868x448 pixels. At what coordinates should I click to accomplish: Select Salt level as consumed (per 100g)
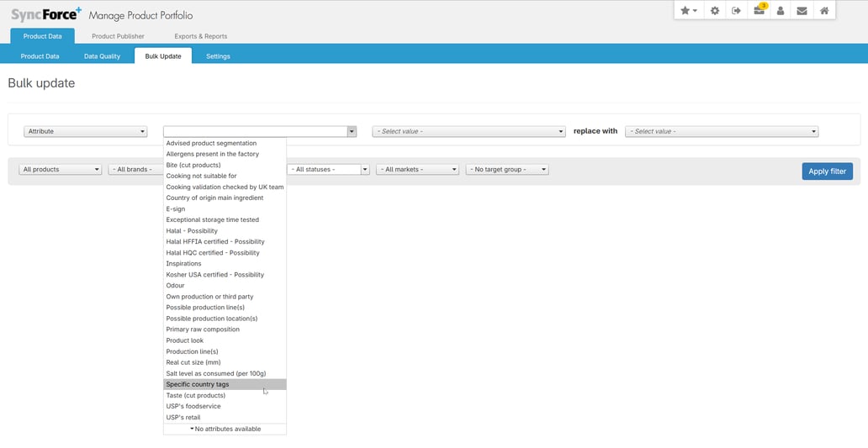[225, 373]
